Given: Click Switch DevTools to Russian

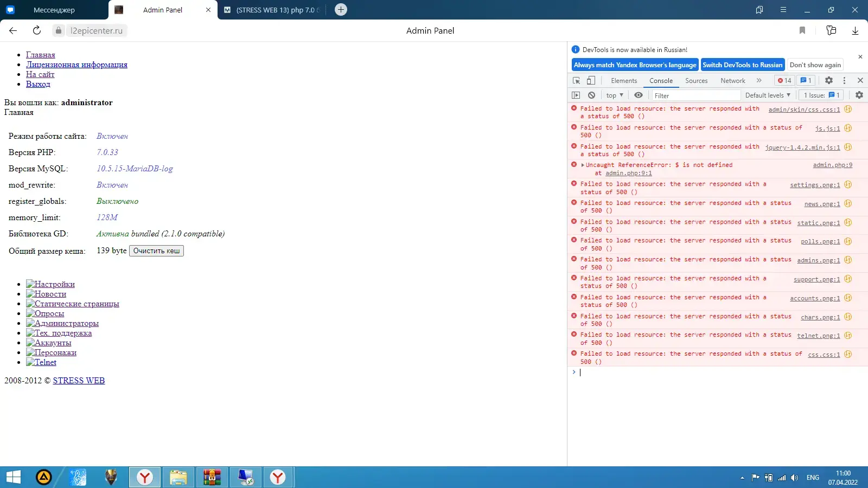Looking at the screenshot, I should click(742, 65).
